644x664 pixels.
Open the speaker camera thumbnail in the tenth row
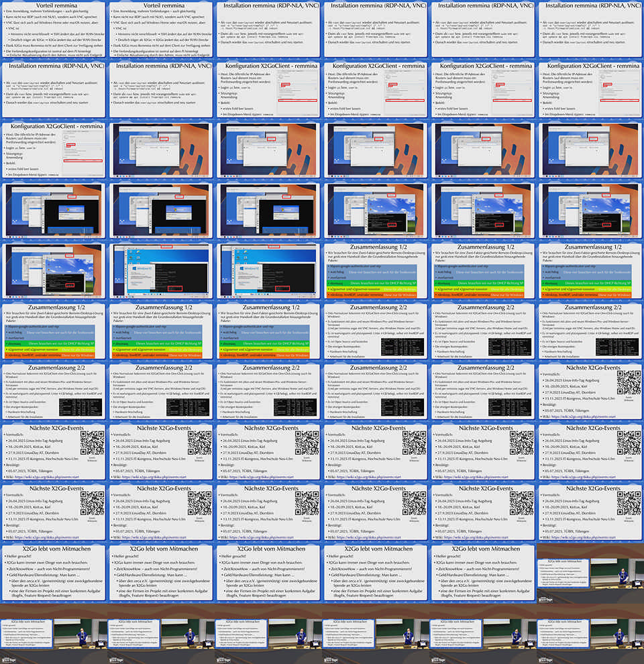590,573
